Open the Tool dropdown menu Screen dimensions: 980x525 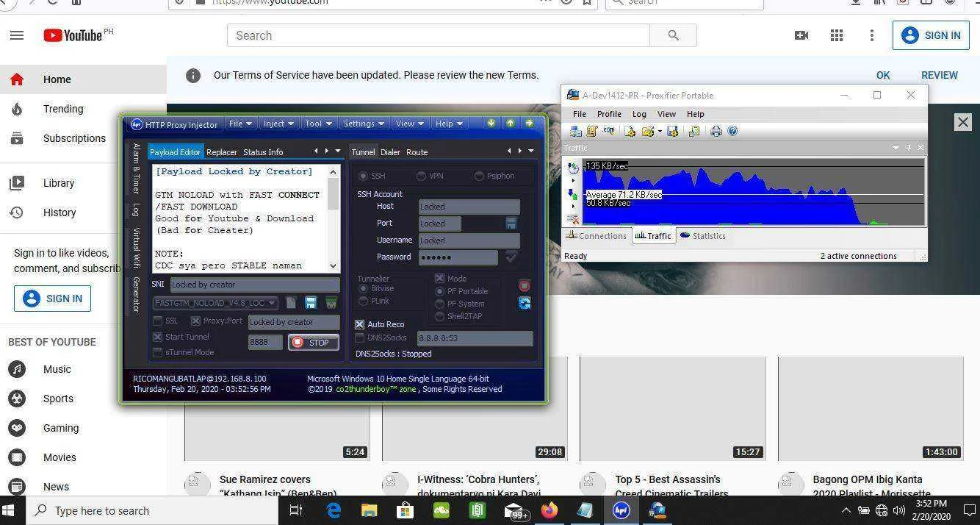coord(319,124)
